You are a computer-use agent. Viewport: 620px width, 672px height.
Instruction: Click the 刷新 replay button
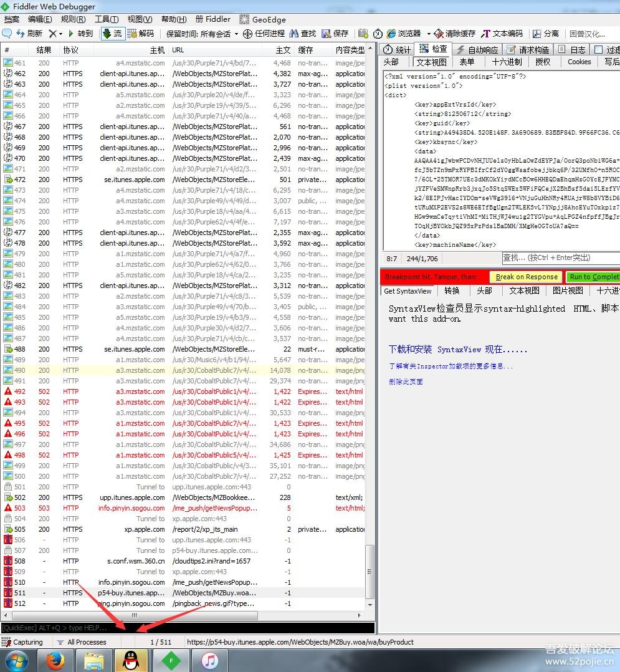pos(29,34)
